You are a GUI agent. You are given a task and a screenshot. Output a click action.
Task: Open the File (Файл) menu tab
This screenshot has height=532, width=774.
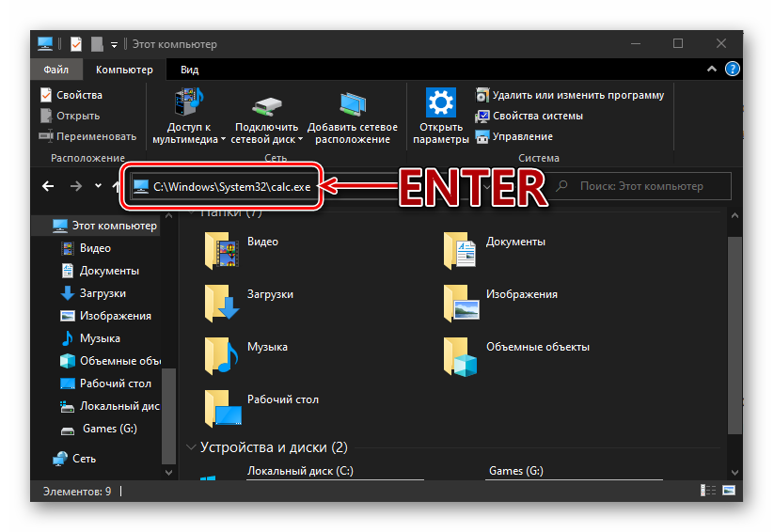click(55, 70)
